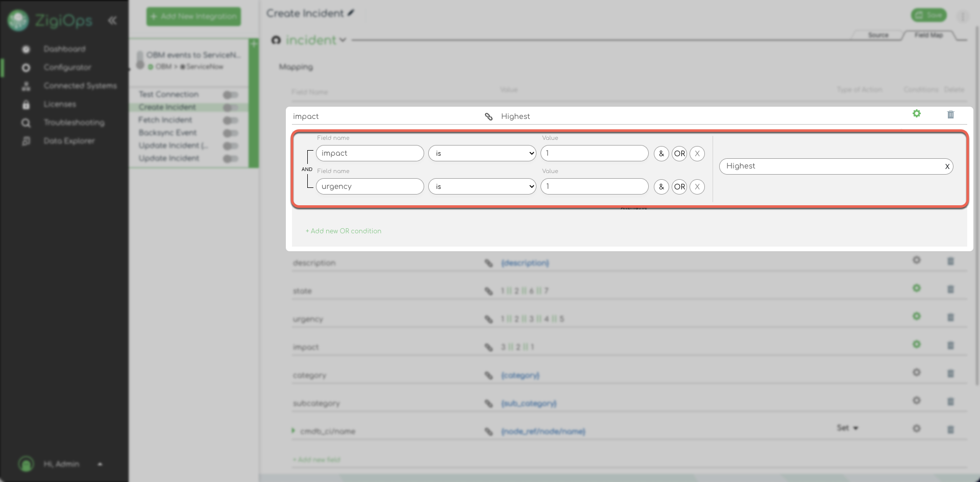Clear the Highest result value
The width and height of the screenshot is (980, 482).
(947, 166)
